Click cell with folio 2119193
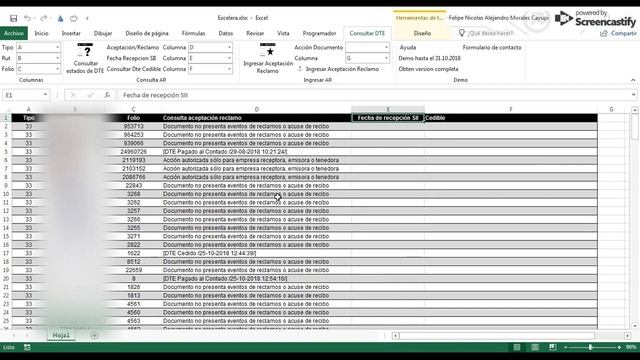This screenshot has height=360, width=640. [133, 160]
